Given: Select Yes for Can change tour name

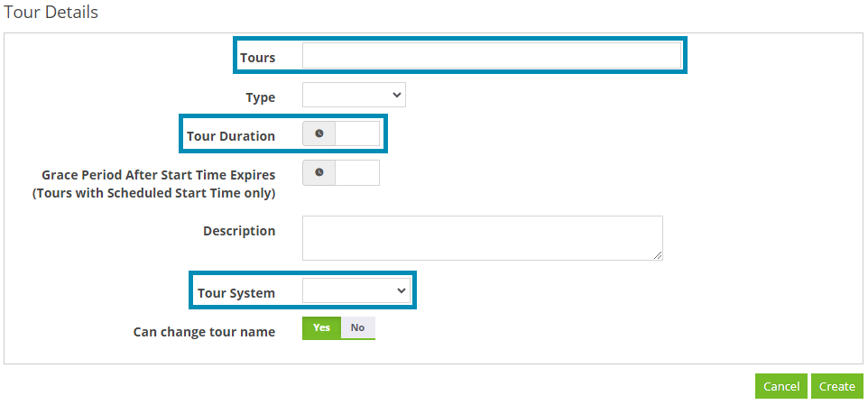Looking at the screenshot, I should point(321,327).
